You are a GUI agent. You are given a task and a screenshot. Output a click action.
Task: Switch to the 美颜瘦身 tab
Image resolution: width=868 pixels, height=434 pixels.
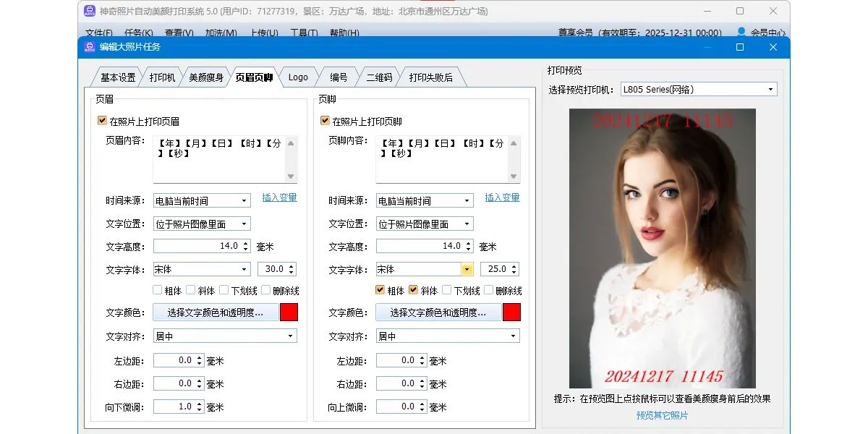(206, 77)
